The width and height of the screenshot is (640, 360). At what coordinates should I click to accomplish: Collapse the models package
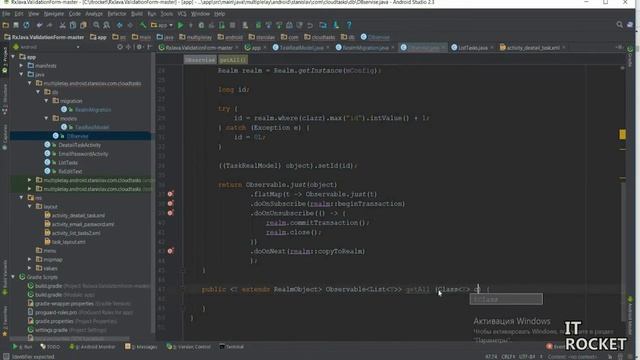47,118
